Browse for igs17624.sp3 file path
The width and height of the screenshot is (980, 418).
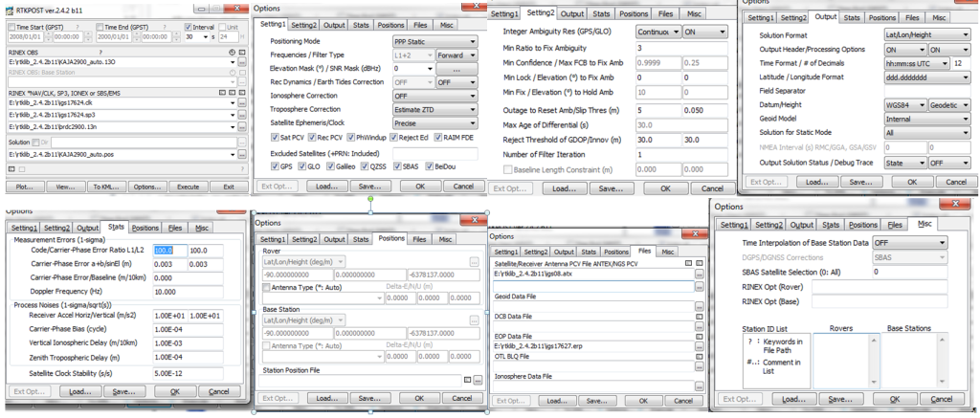coord(242,115)
